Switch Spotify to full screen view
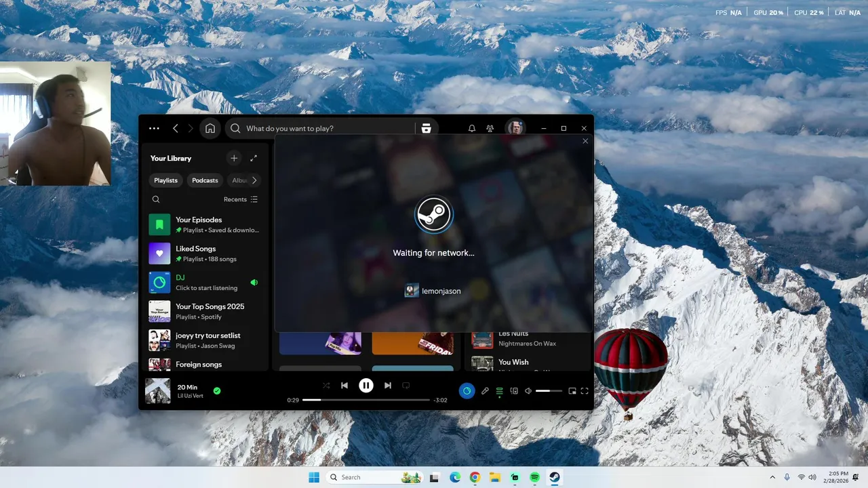Image resolution: width=868 pixels, height=488 pixels. coord(585,390)
